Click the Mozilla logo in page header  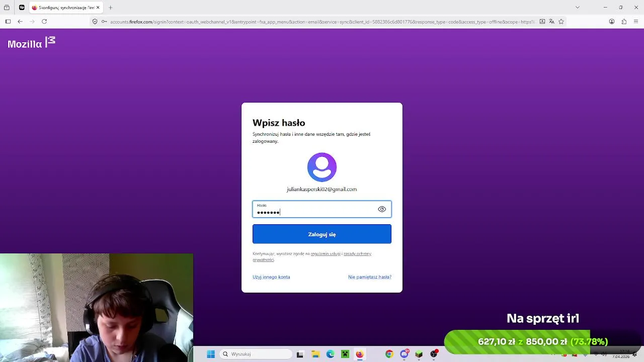[31, 43]
